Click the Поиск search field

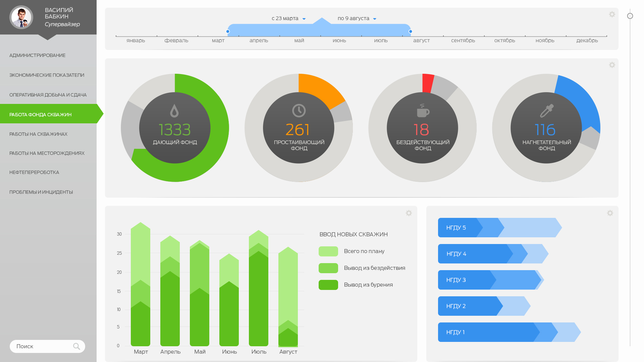[x=40, y=346]
